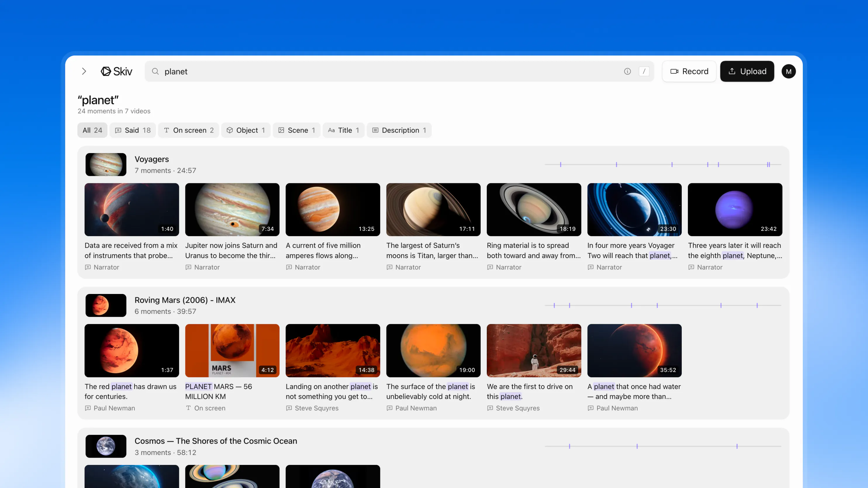Play the Voyagers moment at 23:30
This screenshot has width=868, height=488.
634,210
